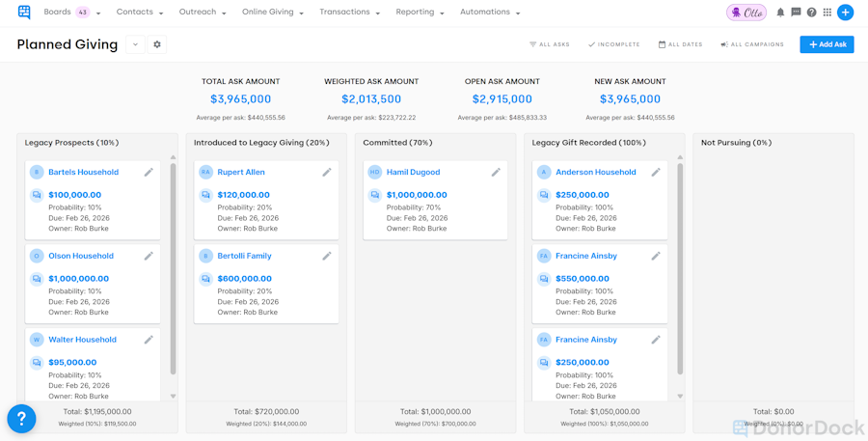This screenshot has width=868, height=441.
Task: Click the Weighted (70%): $700,000.00 text
Action: pyautogui.click(x=435, y=424)
